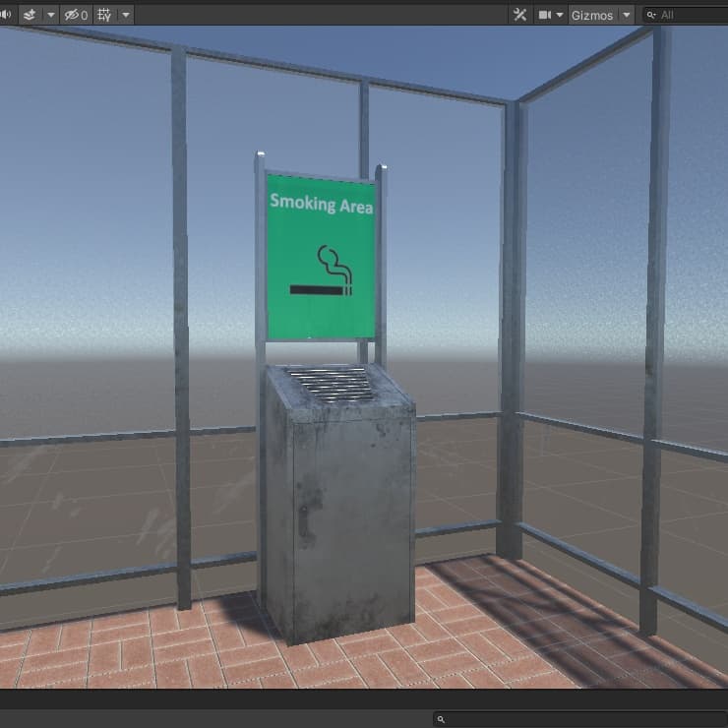This screenshot has height=728, width=728.
Task: Open the grid settings dropdown arrow
Action: (x=125, y=15)
